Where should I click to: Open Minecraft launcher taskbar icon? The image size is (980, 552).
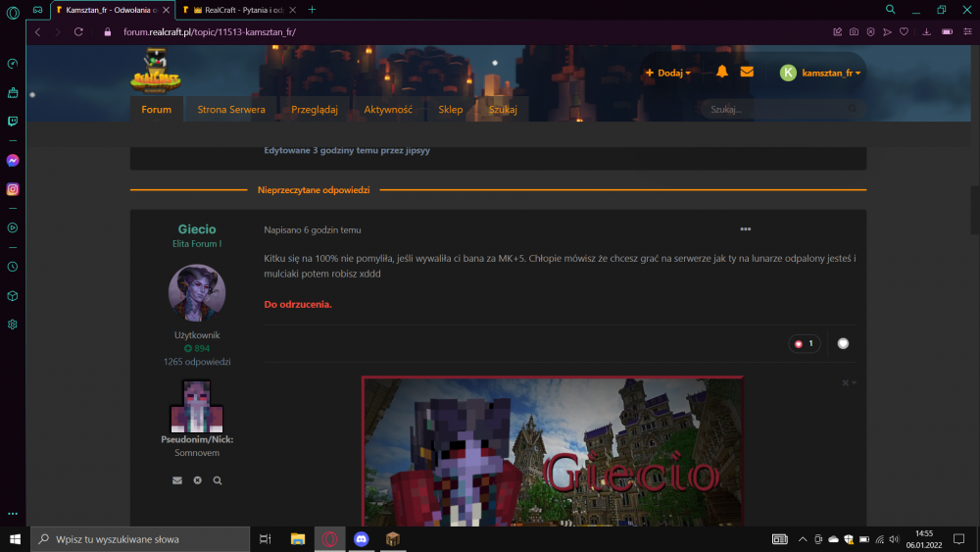point(393,539)
